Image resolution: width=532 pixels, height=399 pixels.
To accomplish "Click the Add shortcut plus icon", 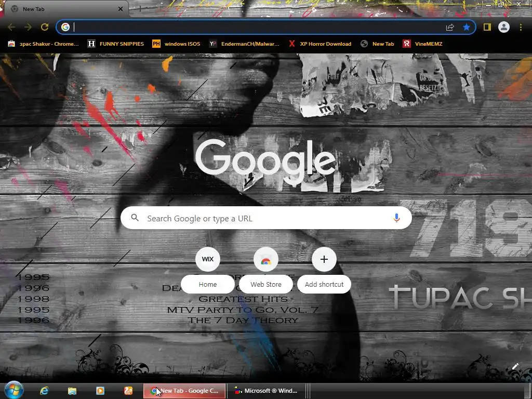I will pos(324,259).
